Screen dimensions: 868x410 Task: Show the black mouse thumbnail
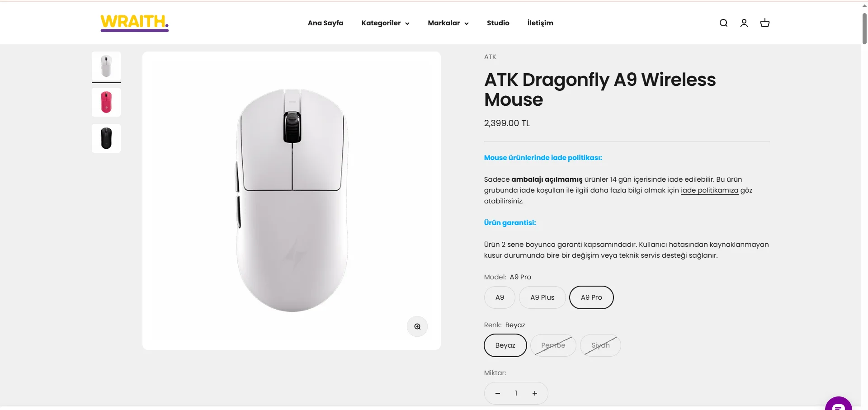pos(106,138)
